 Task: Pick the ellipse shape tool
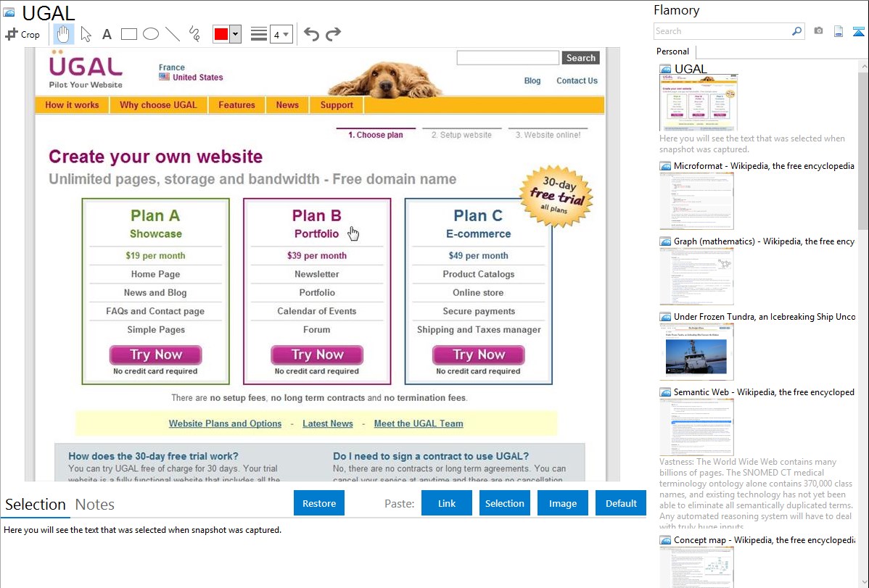point(151,34)
